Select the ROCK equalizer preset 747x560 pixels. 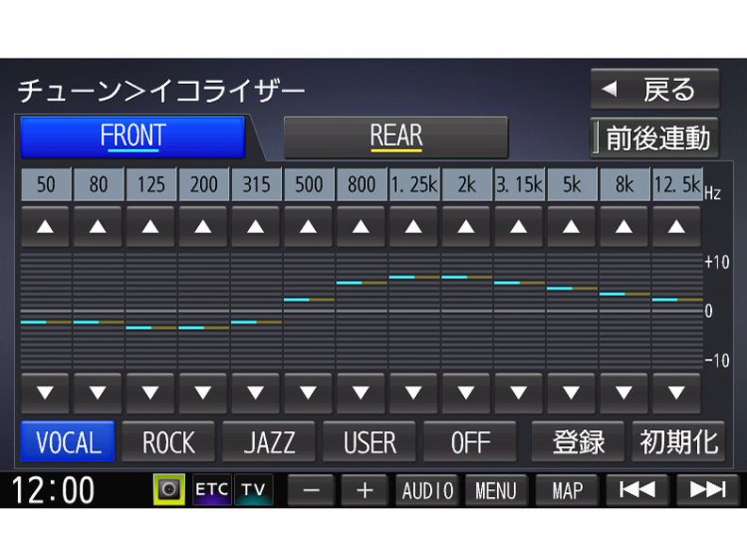[169, 442]
